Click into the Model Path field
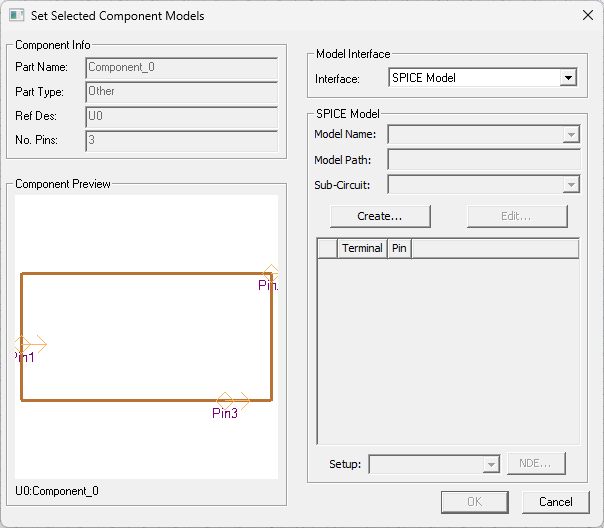This screenshot has width=604, height=528. click(x=484, y=159)
